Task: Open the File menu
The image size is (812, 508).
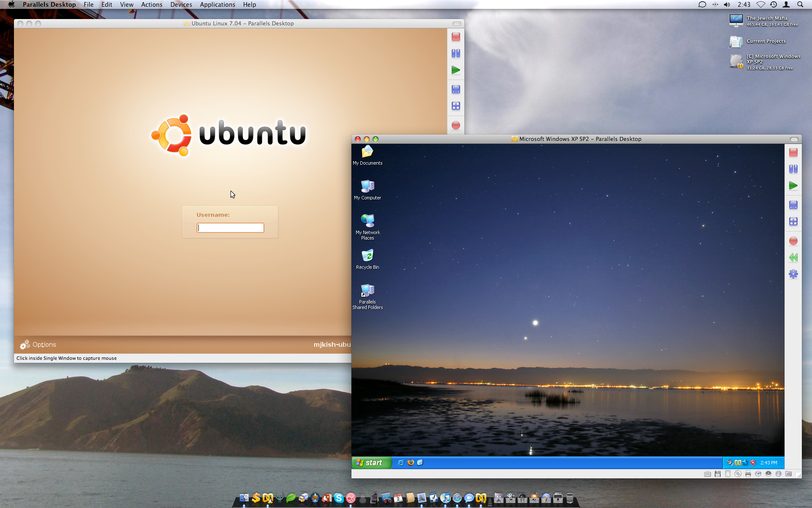Action: [x=88, y=5]
